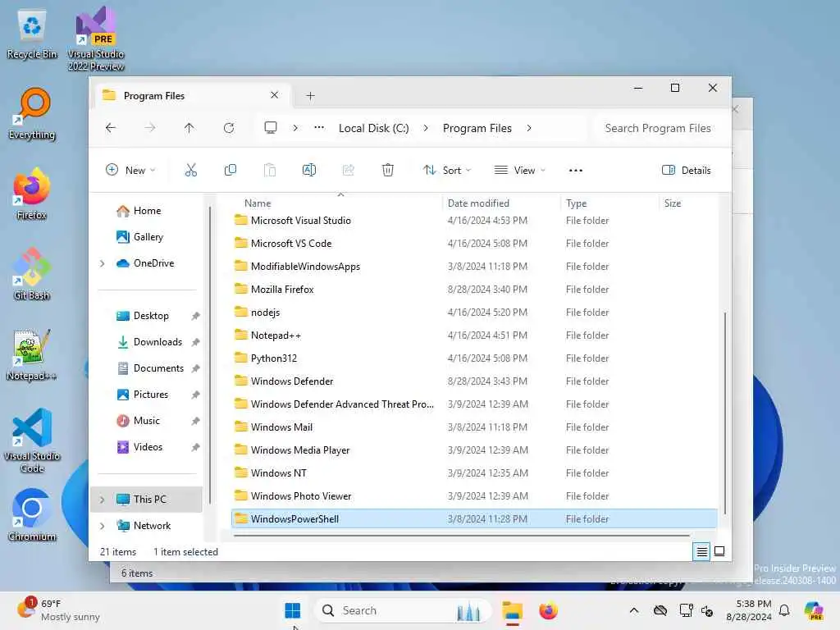
Task: Click the Delete trash icon
Action: 388,171
